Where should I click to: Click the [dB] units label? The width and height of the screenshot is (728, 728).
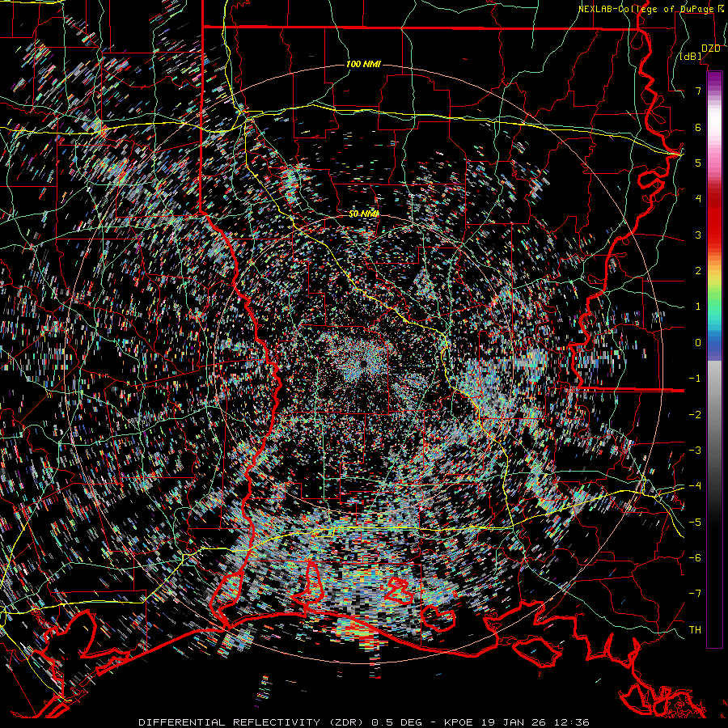click(x=691, y=56)
